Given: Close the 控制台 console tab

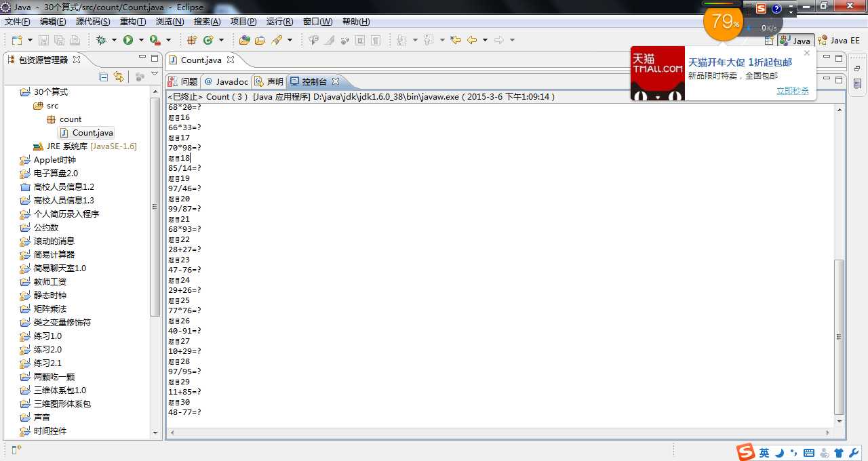Looking at the screenshot, I should (336, 81).
